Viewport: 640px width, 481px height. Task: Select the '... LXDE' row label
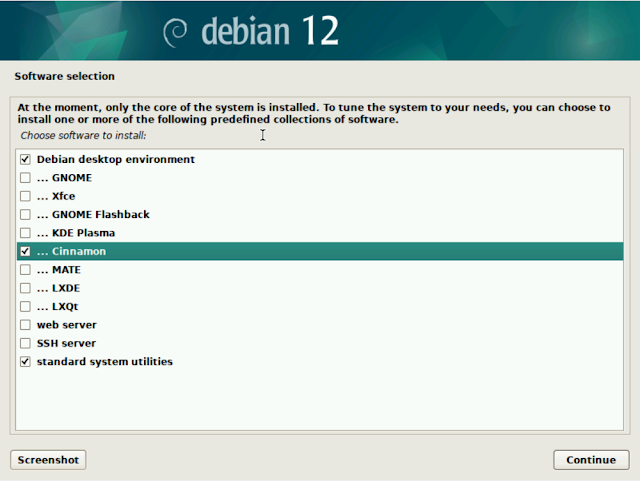point(58,288)
